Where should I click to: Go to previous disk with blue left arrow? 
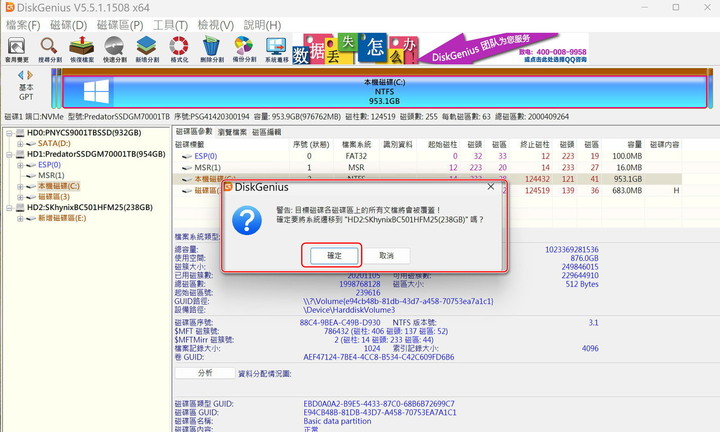coord(21,74)
